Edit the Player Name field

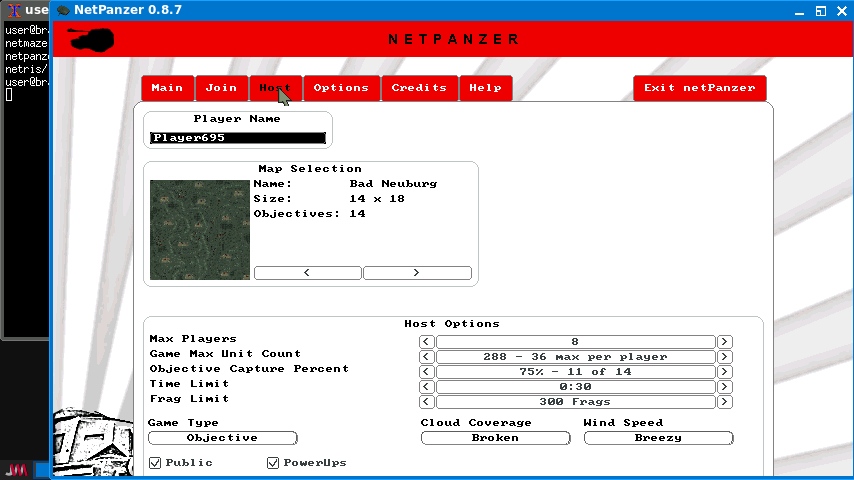coord(238,138)
